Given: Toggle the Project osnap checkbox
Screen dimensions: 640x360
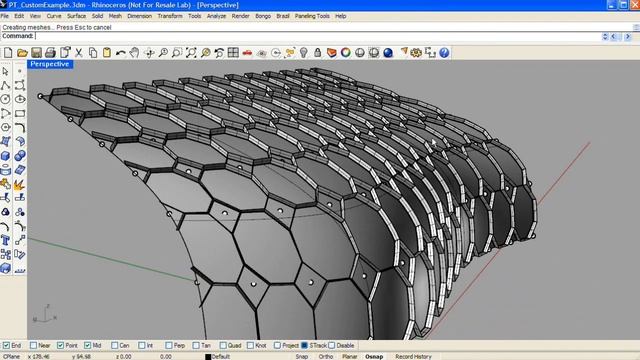Looking at the screenshot, I should pyautogui.click(x=277, y=345).
